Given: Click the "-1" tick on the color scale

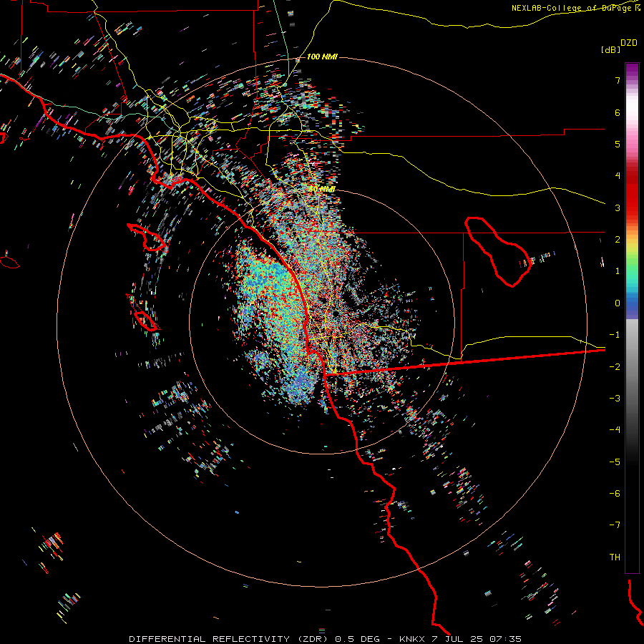Looking at the screenshot, I should pyautogui.click(x=615, y=335).
